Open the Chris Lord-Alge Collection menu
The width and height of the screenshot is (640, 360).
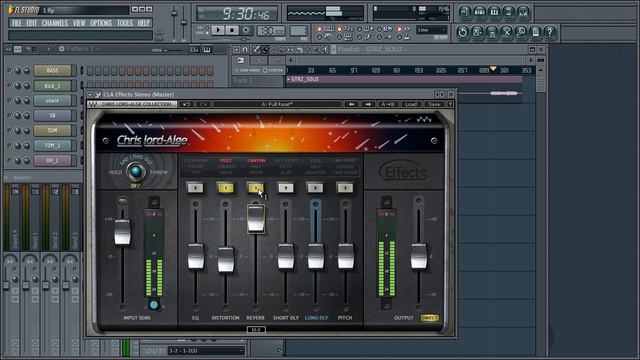[132, 104]
